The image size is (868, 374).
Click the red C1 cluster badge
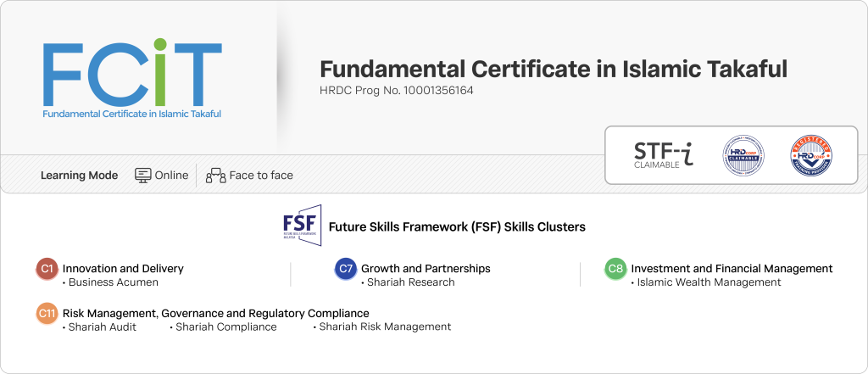tap(47, 269)
